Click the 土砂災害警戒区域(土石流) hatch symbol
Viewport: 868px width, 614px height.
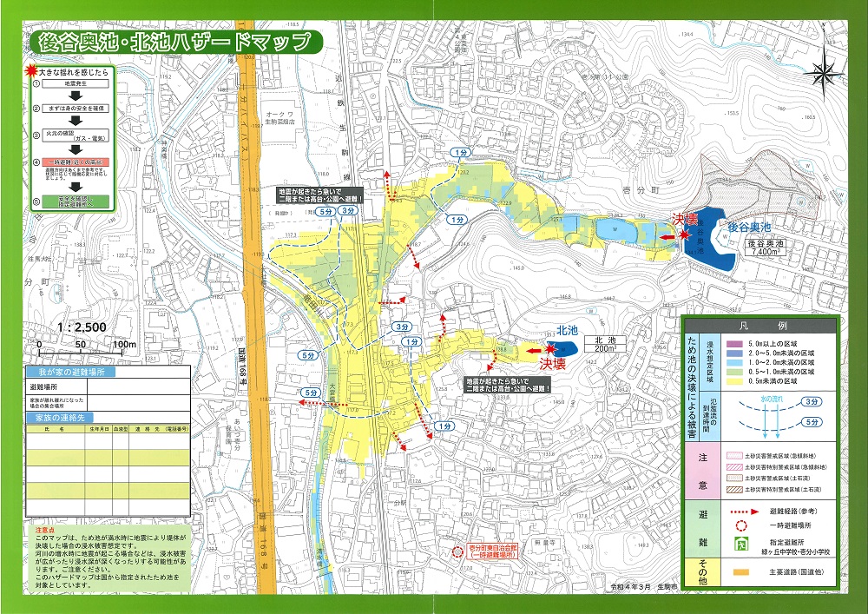734,479
